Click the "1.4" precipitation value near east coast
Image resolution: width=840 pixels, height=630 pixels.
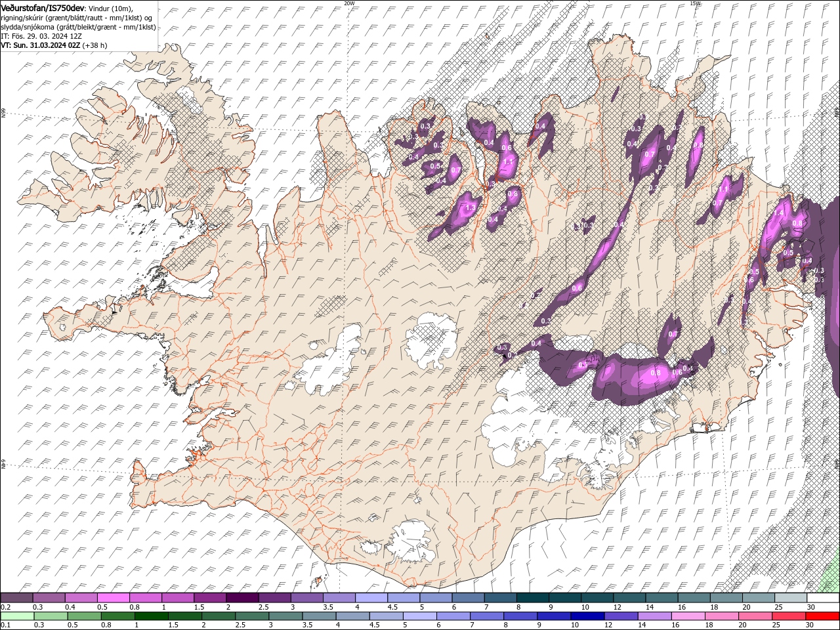779,213
